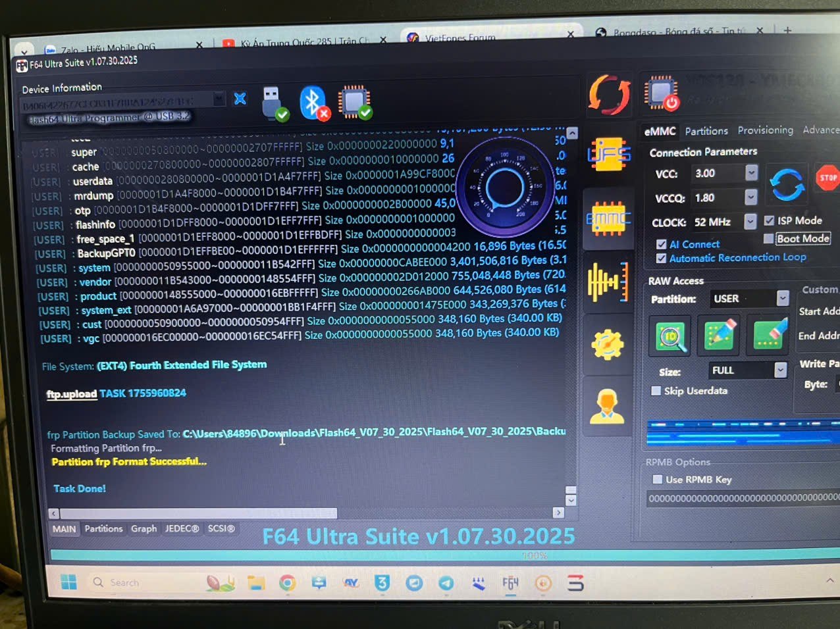The height and width of the screenshot is (629, 840).
Task: Click the write chip pencil icon
Action: tap(719, 334)
